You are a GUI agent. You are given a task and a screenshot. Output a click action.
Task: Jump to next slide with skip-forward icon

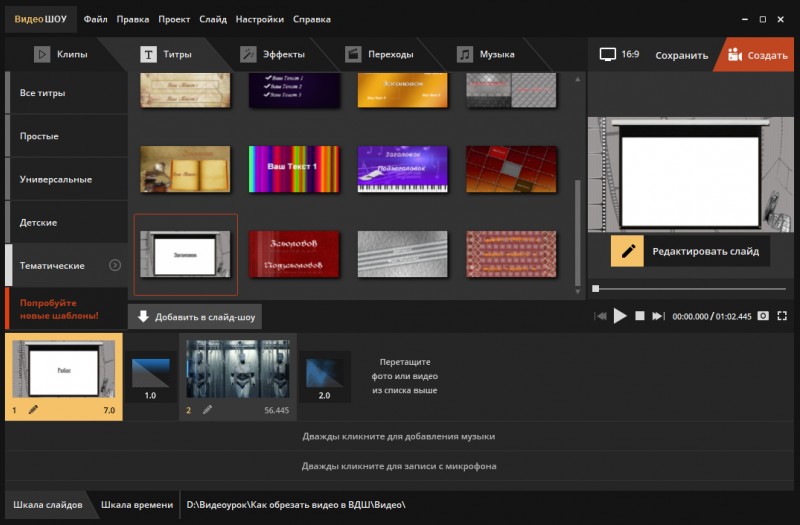[658, 316]
